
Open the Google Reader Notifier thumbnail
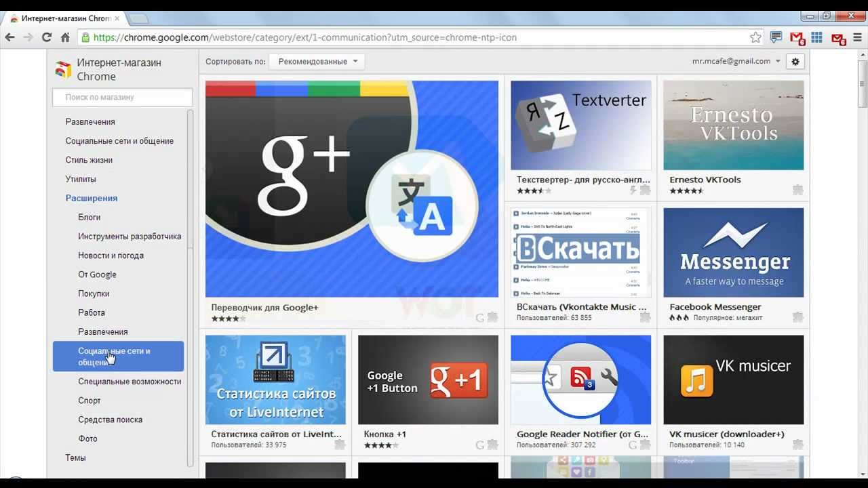(581, 380)
